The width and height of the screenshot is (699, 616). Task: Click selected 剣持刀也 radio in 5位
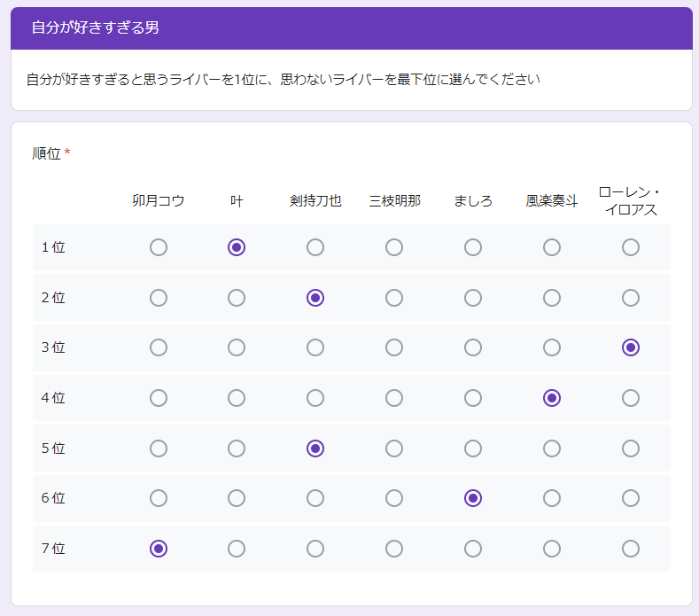[315, 448]
